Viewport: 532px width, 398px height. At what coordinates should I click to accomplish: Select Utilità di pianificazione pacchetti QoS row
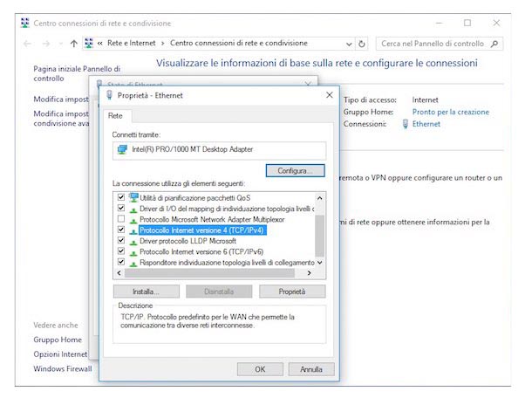pyautogui.click(x=195, y=198)
